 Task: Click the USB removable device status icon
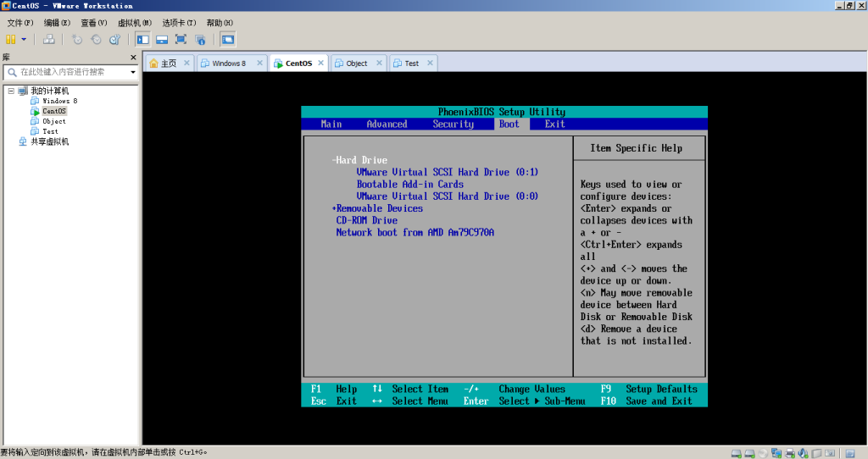pyautogui.click(x=816, y=453)
